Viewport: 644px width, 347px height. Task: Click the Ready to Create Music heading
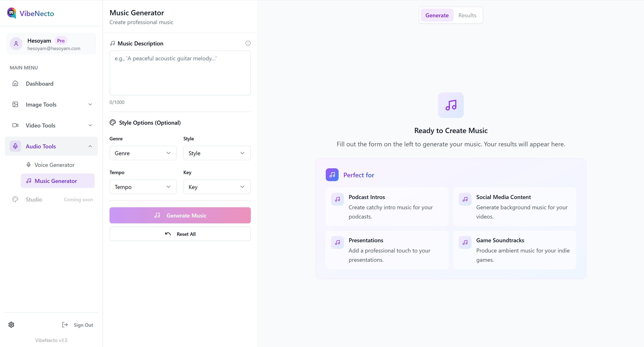click(451, 130)
